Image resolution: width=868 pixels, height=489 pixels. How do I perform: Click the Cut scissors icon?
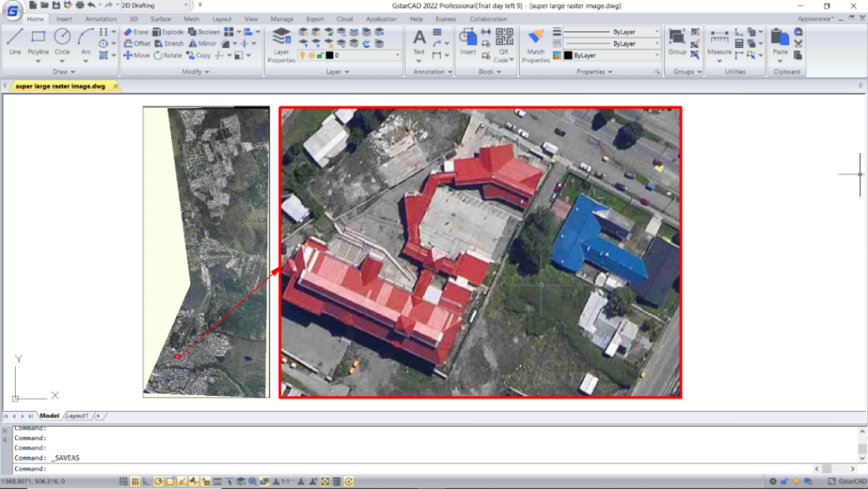click(798, 43)
